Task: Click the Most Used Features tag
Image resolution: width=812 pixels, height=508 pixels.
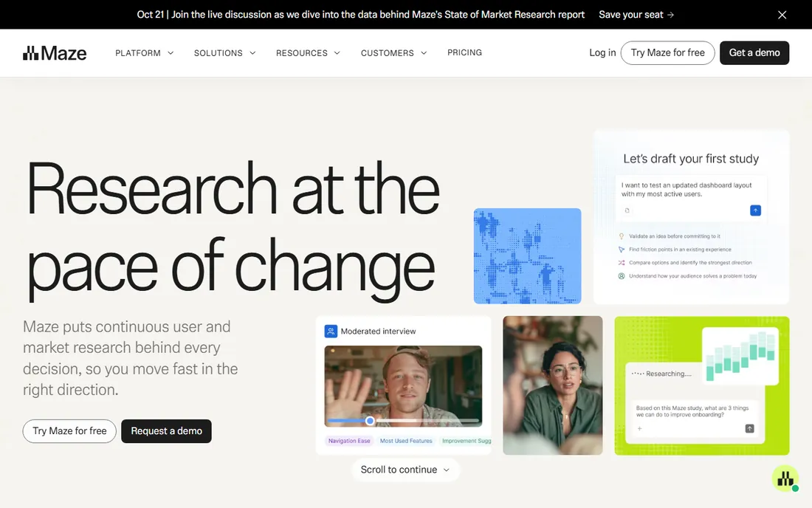Action: (406, 441)
